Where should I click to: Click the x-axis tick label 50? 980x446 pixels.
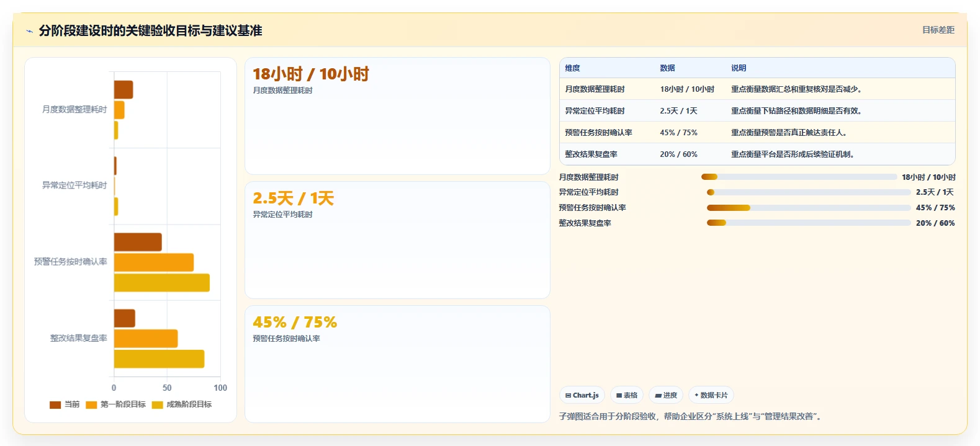167,388
